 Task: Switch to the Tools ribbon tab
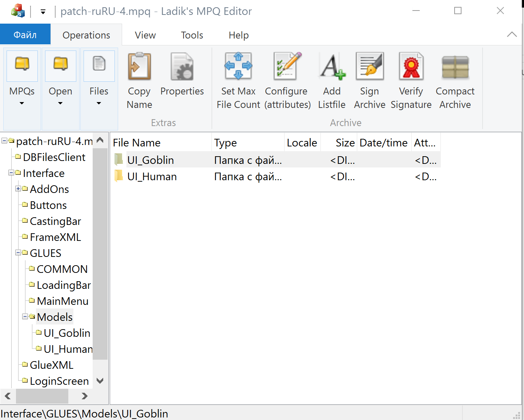click(192, 35)
